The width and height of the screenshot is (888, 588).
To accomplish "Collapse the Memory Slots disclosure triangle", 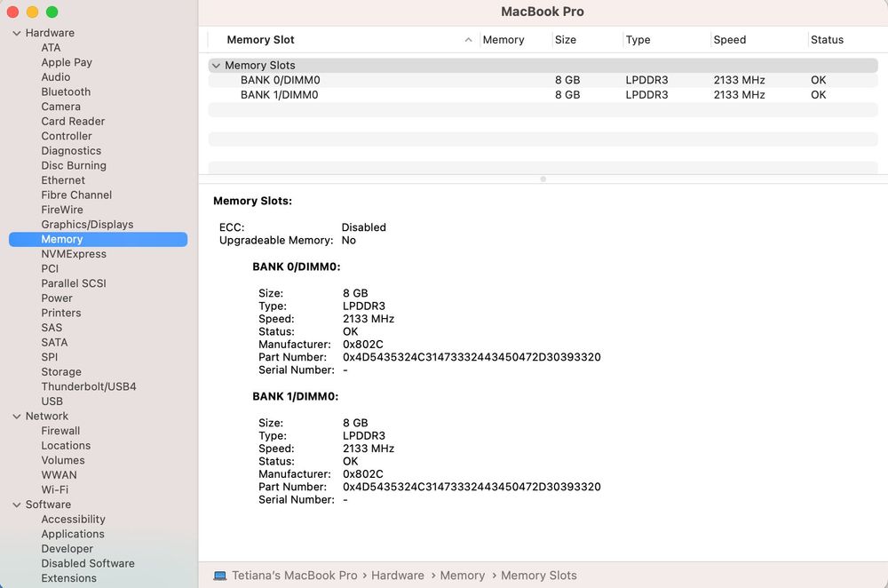I will (216, 66).
